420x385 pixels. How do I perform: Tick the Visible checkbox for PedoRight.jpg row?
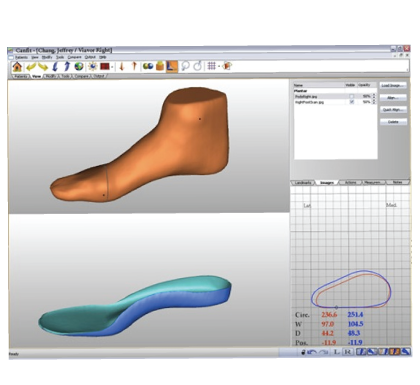click(x=351, y=96)
